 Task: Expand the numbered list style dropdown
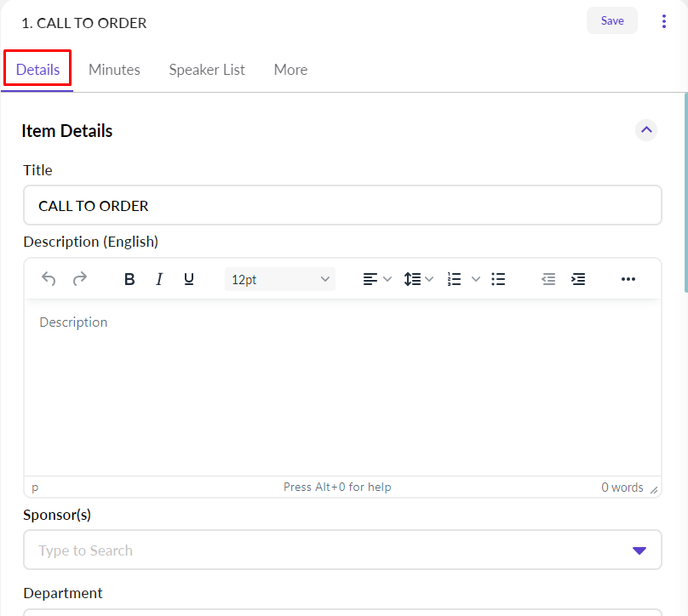476,279
